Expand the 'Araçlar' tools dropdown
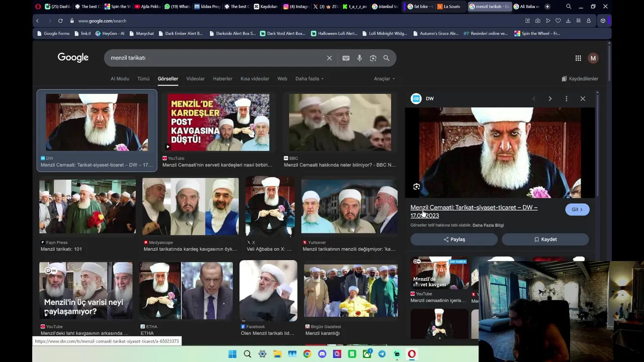Viewport: 644px width, 362px height. [384, 79]
